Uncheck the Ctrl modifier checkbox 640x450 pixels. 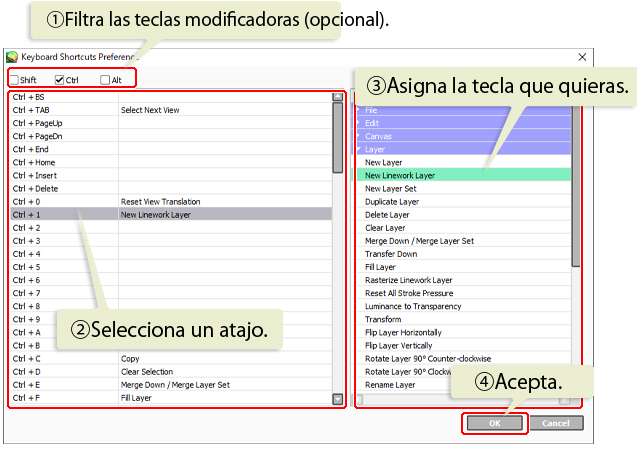click(x=59, y=80)
